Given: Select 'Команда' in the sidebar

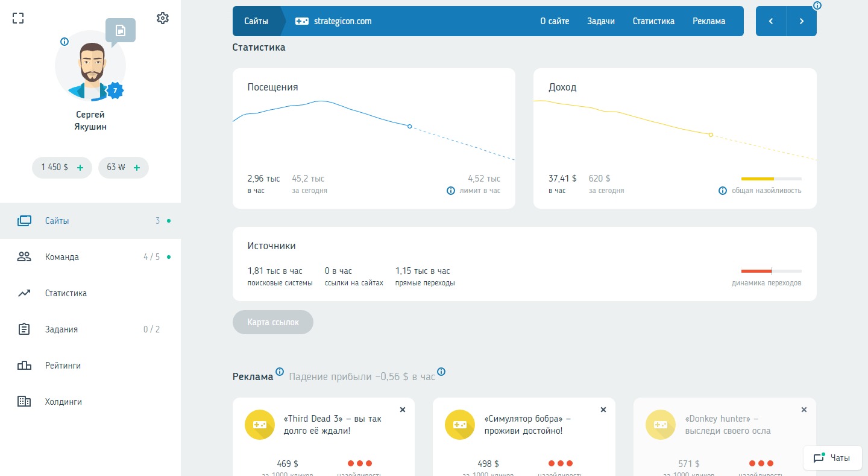Looking at the screenshot, I should click(x=62, y=257).
